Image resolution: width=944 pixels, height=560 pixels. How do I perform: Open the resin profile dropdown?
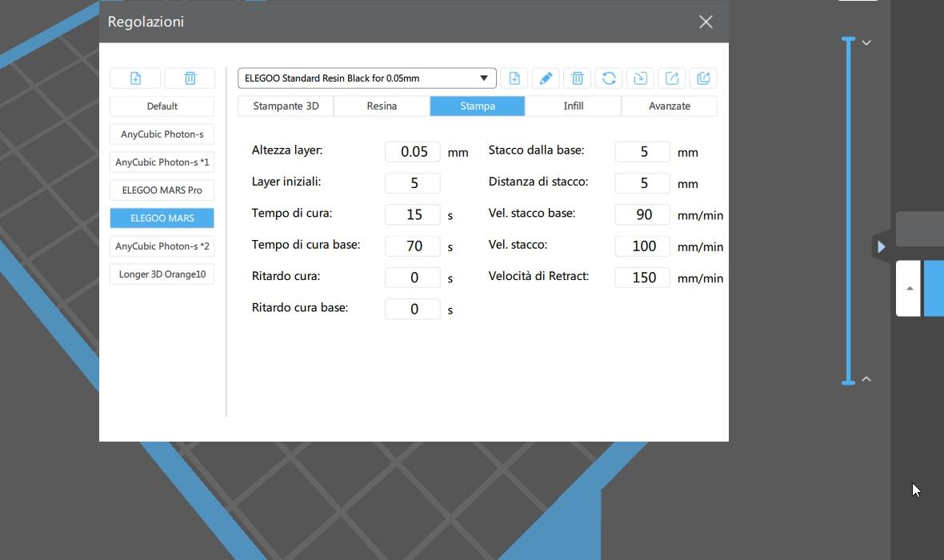[x=483, y=78]
